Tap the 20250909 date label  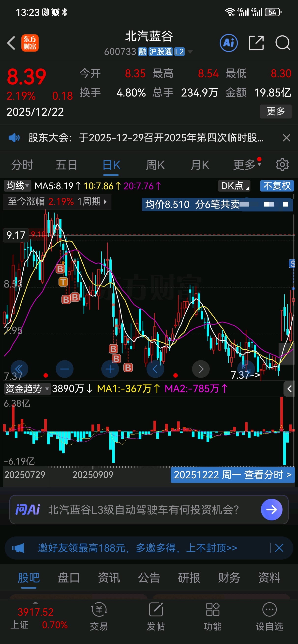[x=93, y=474]
